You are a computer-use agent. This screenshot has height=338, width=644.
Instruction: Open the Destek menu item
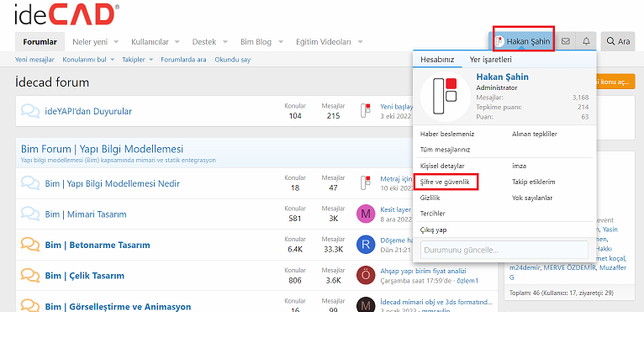[204, 42]
